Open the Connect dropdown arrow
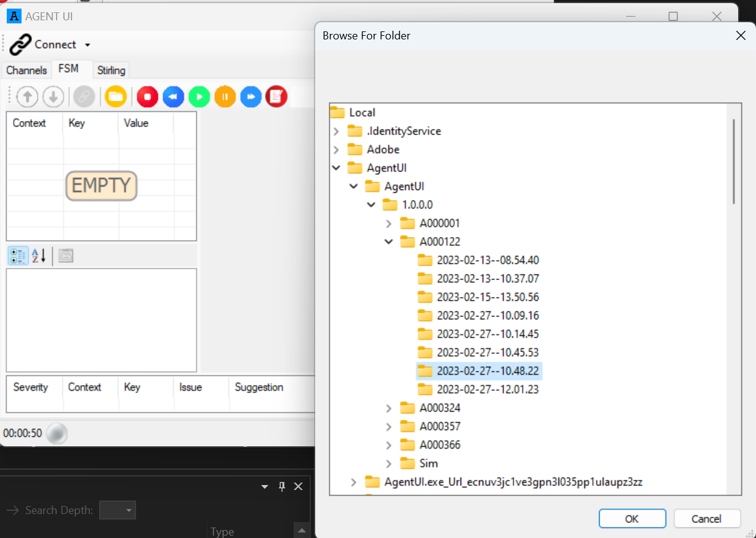 pos(87,45)
